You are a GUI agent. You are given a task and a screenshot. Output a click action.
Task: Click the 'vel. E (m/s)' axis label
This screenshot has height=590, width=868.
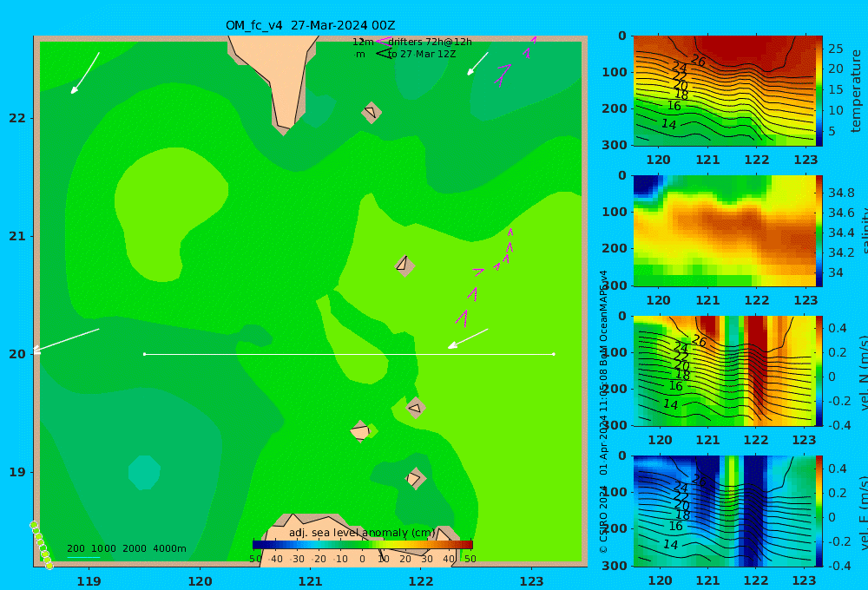(x=863, y=513)
